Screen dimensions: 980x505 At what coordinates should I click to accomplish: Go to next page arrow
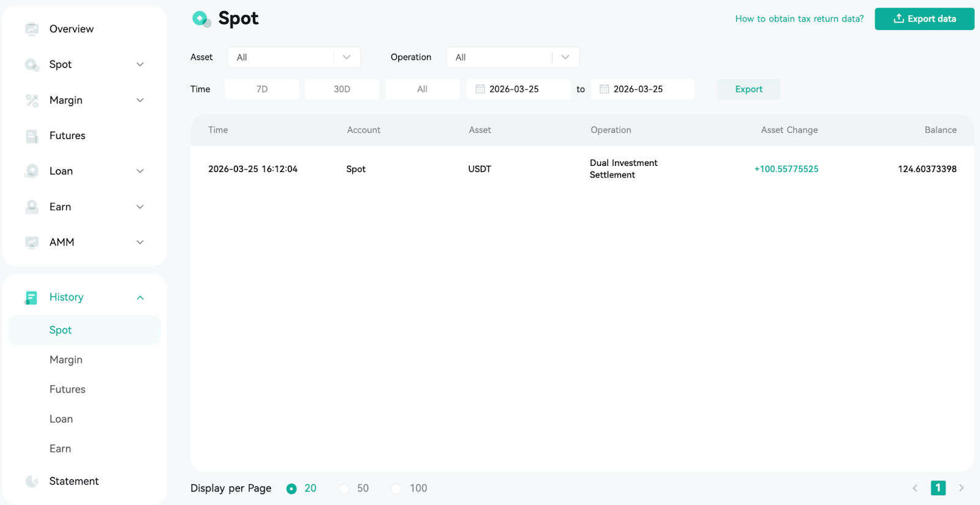[961, 488]
